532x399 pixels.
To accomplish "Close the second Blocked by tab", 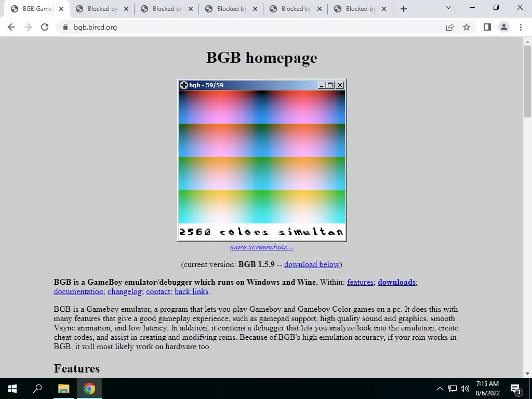I will [191, 9].
